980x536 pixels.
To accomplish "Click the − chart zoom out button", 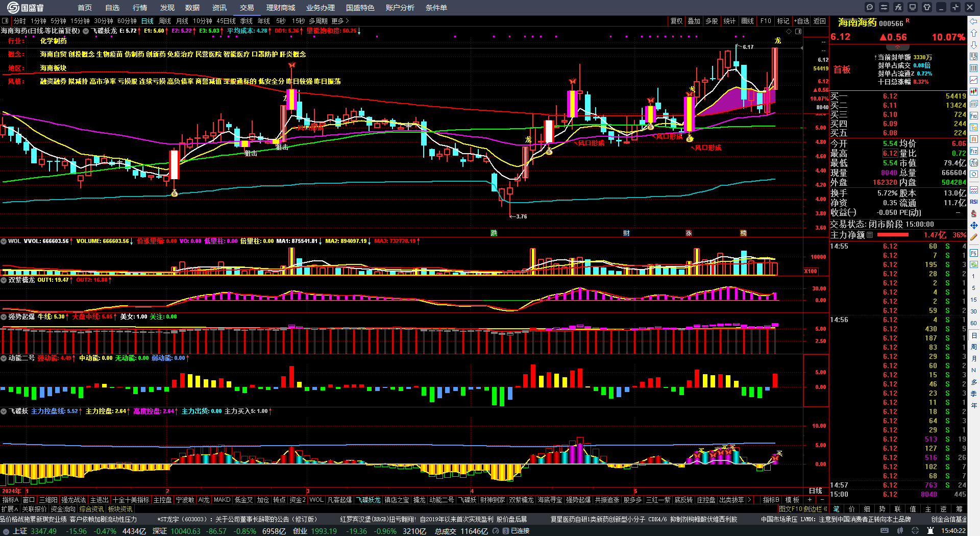I will tap(822, 500).
